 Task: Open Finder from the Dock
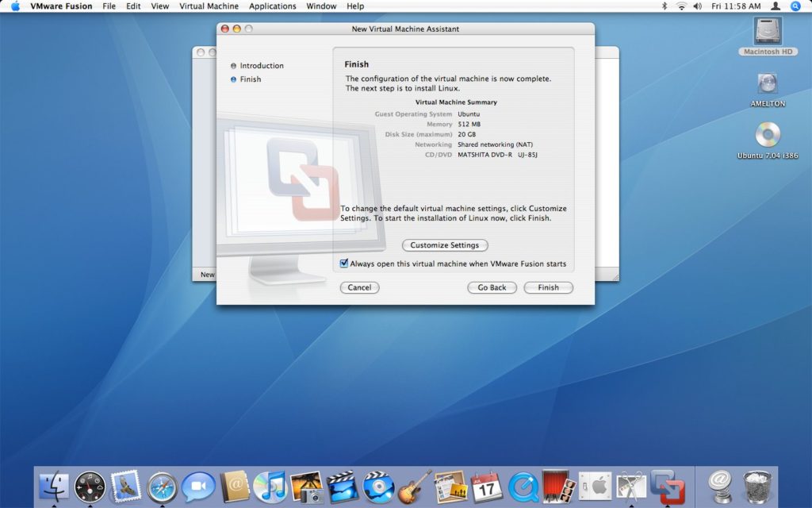[x=54, y=487]
